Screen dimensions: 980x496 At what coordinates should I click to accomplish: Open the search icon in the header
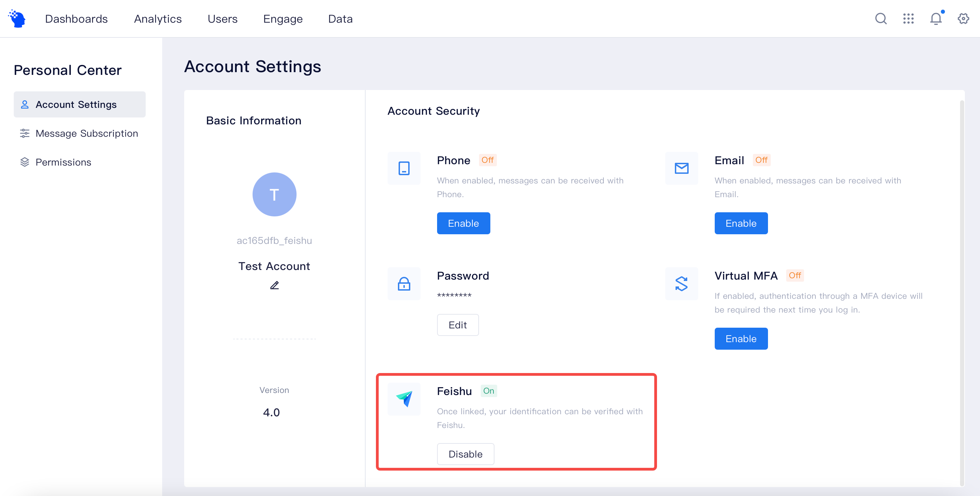881,19
